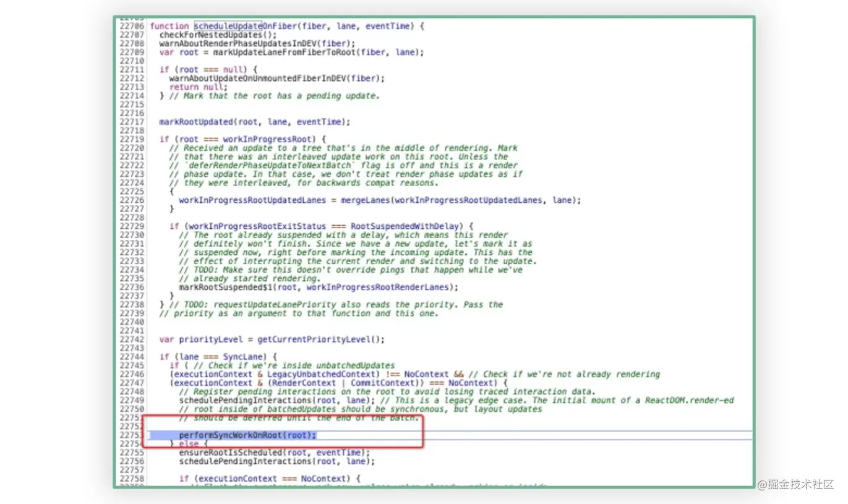Click 'if (executionContext === NoContext) {' line

point(270,479)
